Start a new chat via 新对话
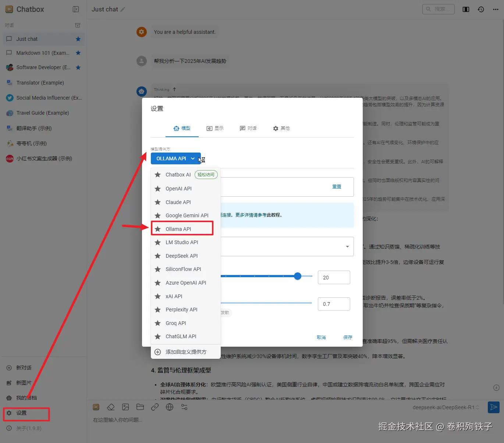504x443 pixels. 24,368
